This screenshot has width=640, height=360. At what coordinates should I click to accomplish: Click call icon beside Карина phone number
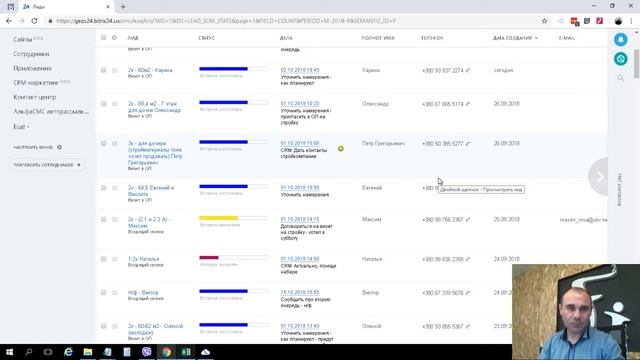[x=468, y=71]
